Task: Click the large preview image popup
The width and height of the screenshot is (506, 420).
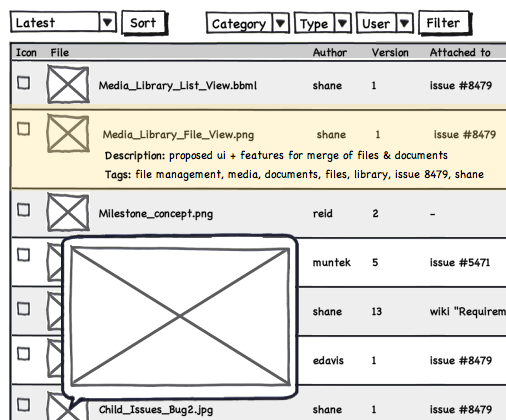Action: coord(180,316)
